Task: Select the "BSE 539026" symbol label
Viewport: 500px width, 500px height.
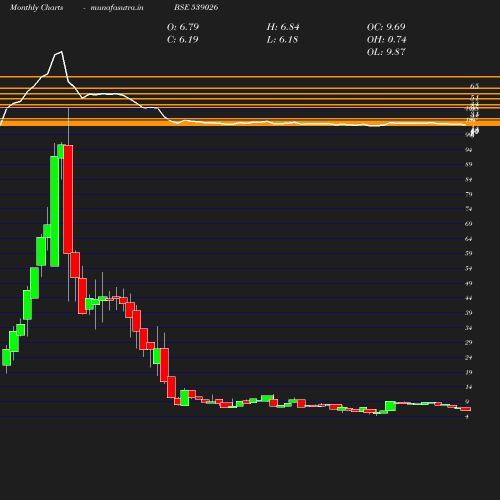Action: (196, 7)
